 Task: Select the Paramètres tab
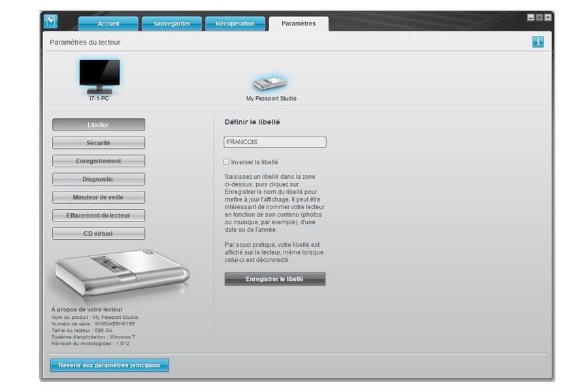pyautogui.click(x=299, y=24)
